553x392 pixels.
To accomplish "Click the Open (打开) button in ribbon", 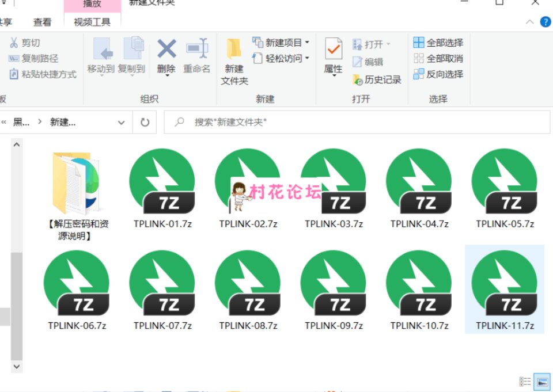I will (x=372, y=44).
